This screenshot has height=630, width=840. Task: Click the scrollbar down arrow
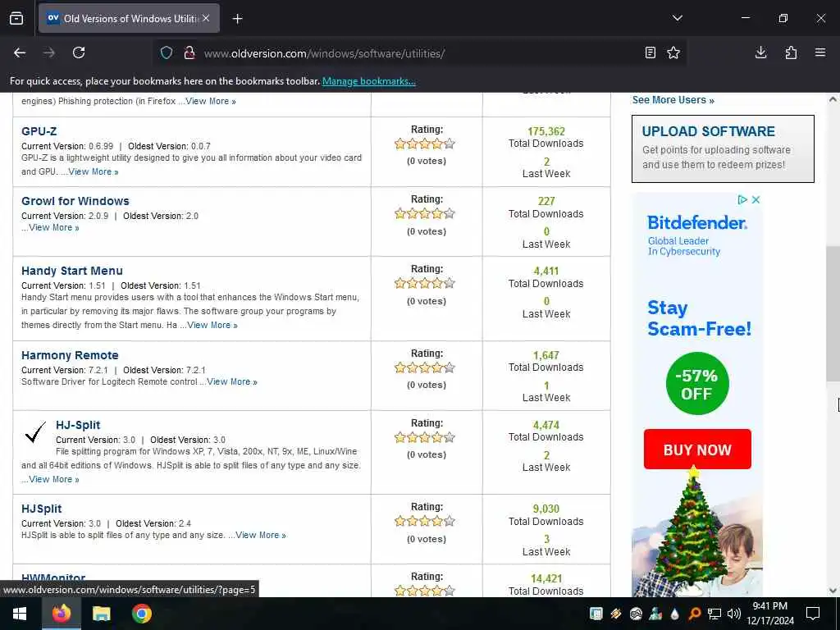coord(833,591)
